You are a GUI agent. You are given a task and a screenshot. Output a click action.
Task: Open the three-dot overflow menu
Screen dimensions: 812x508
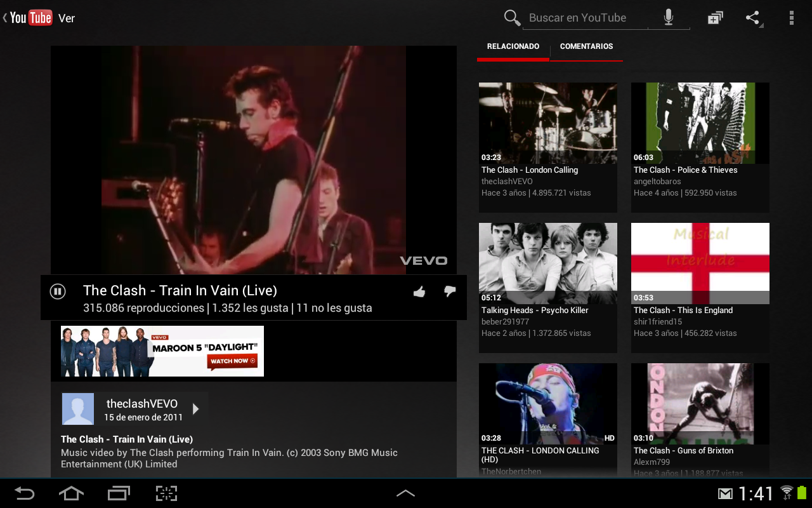[x=791, y=18]
